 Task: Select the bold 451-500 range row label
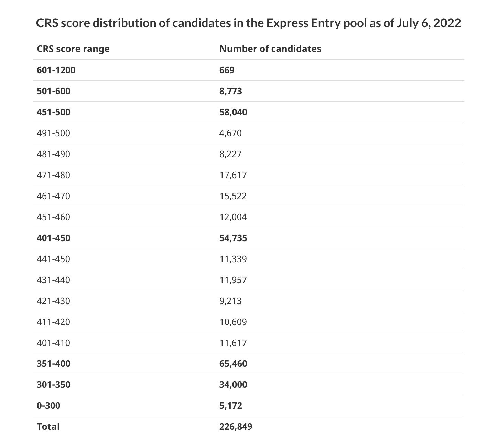(54, 112)
